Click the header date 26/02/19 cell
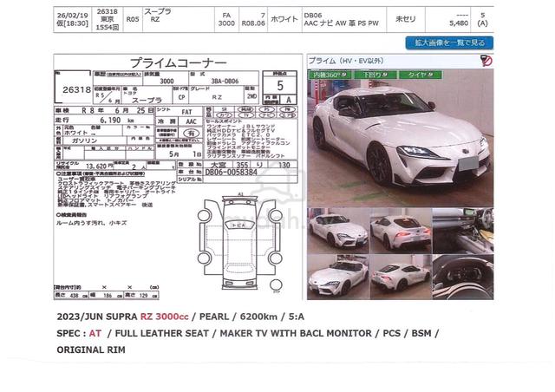Image resolution: width=555 pixels, height=392 pixels. (73, 19)
